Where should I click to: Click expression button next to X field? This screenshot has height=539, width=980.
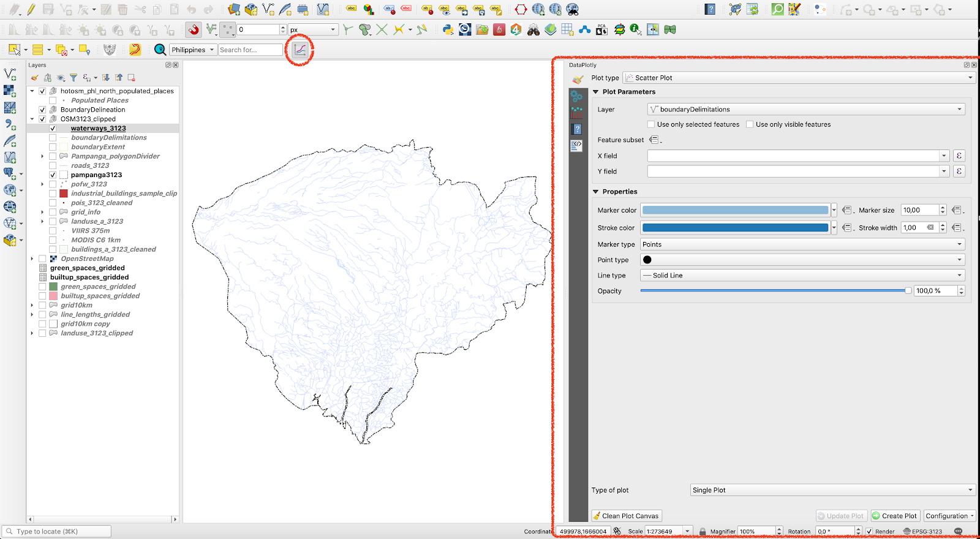pyautogui.click(x=959, y=156)
